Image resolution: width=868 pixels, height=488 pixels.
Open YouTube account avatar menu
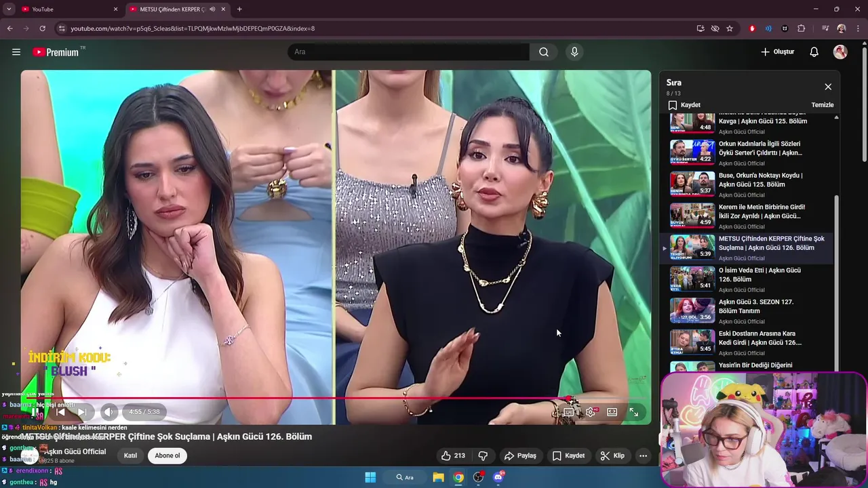pos(840,52)
